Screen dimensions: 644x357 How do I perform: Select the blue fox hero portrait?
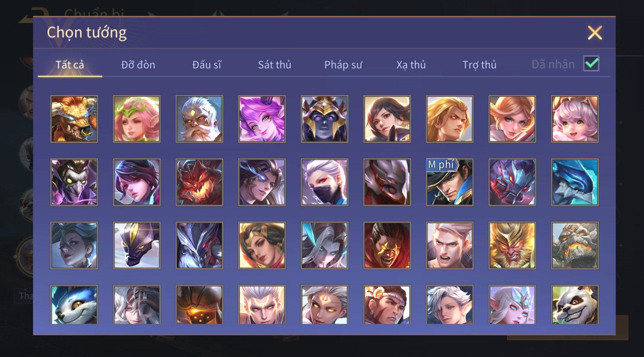[x=74, y=304]
